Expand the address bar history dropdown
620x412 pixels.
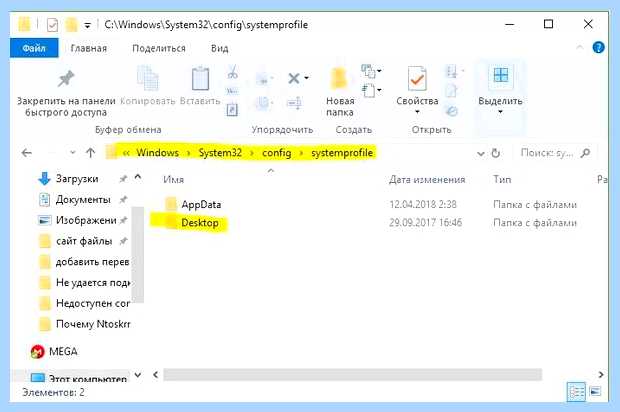coord(480,153)
